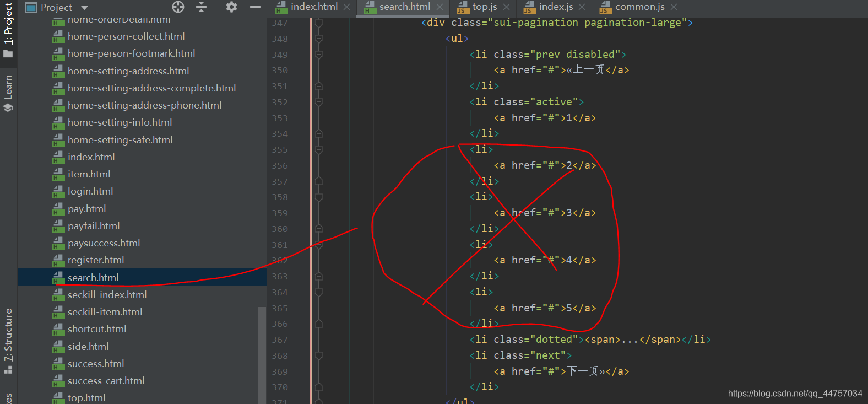Viewport: 868px width, 404px height.
Task: Select seckill-index.html in project tree
Action: click(107, 295)
